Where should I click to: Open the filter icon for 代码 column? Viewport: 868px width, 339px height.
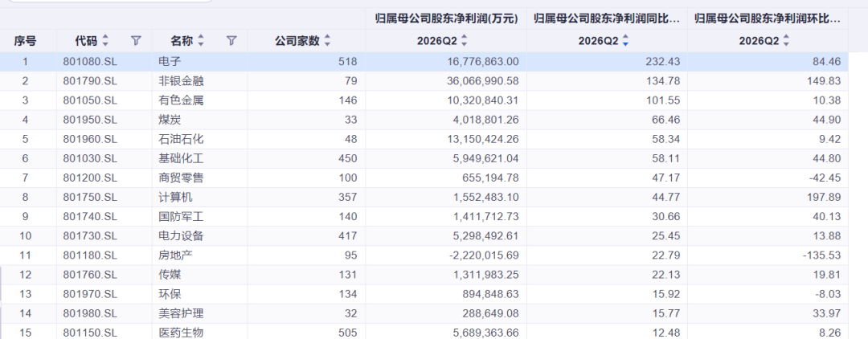pyautogui.click(x=136, y=40)
